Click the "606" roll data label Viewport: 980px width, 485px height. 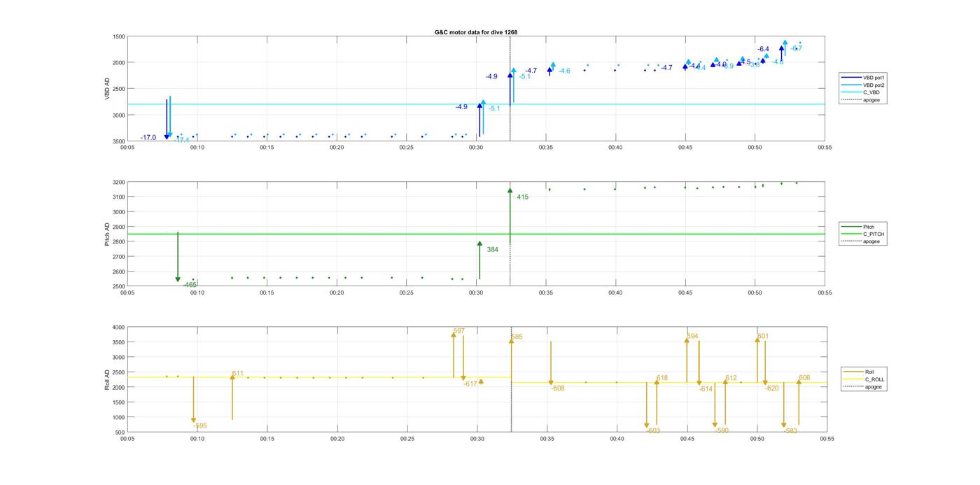804,378
